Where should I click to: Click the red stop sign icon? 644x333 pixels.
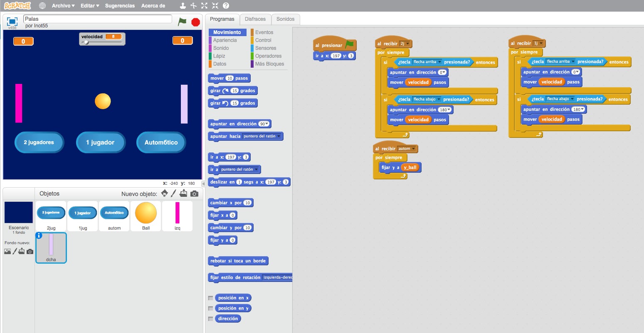[195, 22]
